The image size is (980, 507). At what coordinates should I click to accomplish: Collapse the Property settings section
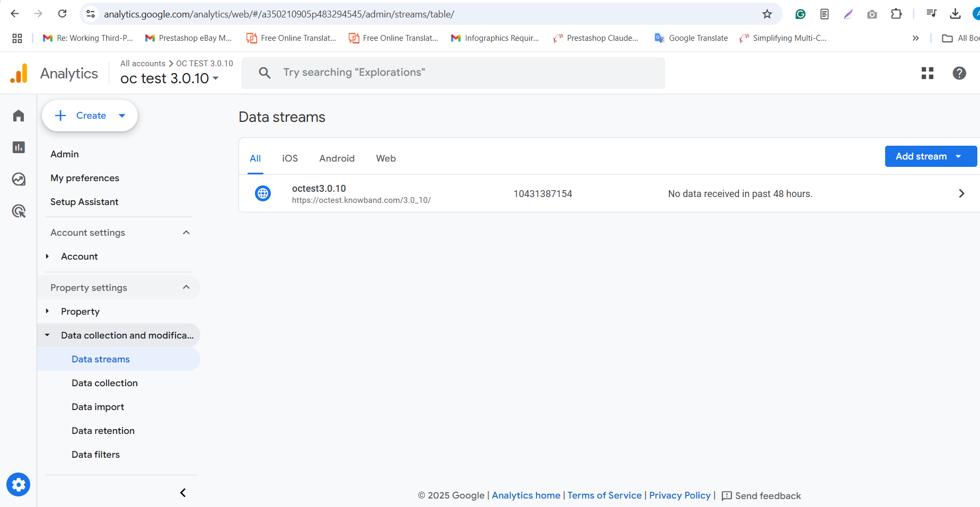tap(186, 287)
